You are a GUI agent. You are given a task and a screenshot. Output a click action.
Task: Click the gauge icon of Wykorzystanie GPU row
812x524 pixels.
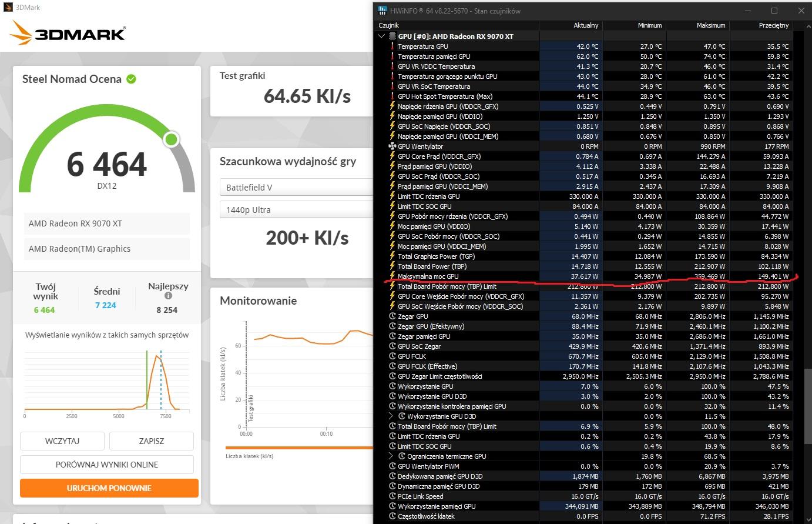click(392, 386)
